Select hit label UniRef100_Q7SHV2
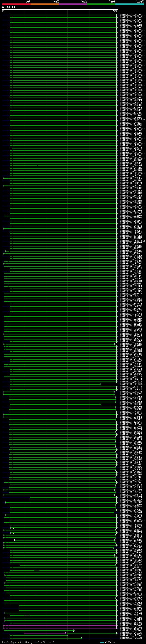146x644 pixels. point(131,427)
